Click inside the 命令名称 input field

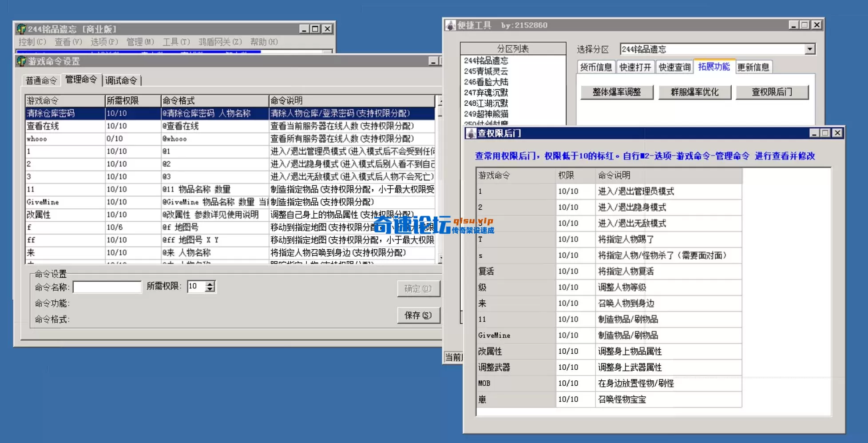107,287
